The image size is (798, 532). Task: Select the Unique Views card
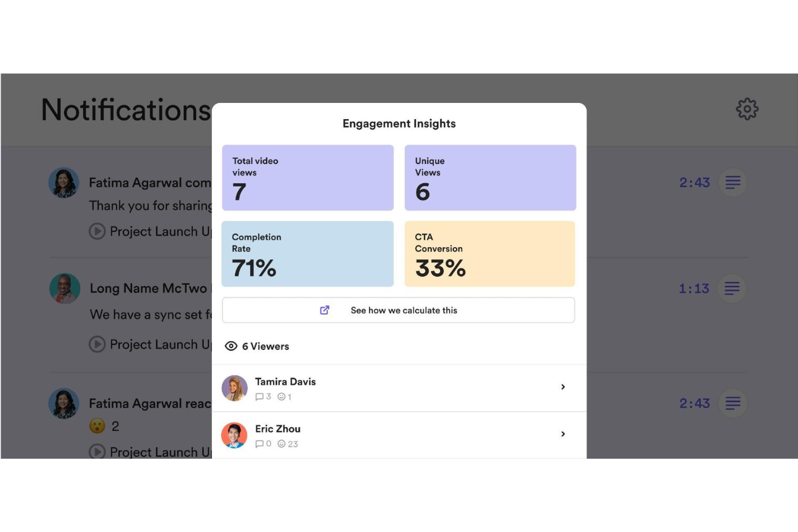pos(490,177)
